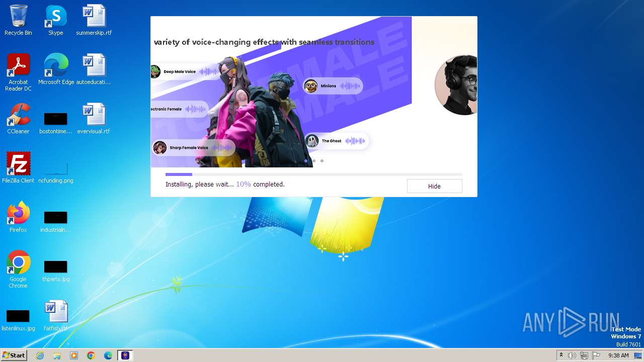Open Action Center flag icon
This screenshot has width=644, height=362.
point(596,355)
